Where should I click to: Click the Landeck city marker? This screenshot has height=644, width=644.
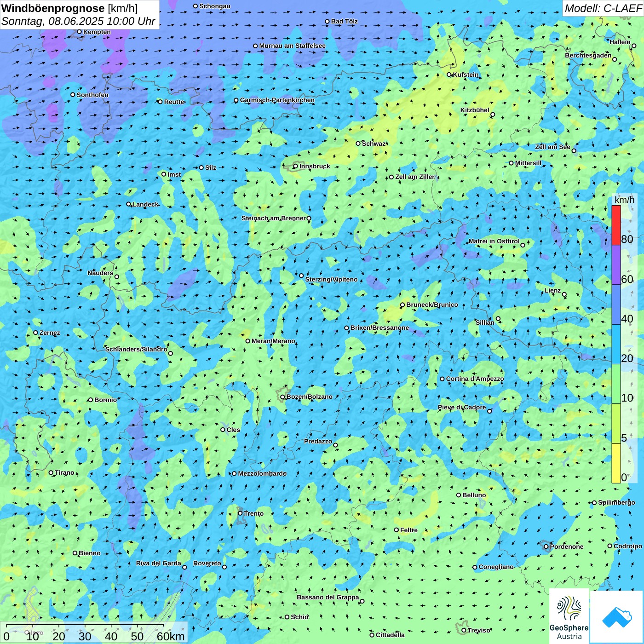[129, 204]
